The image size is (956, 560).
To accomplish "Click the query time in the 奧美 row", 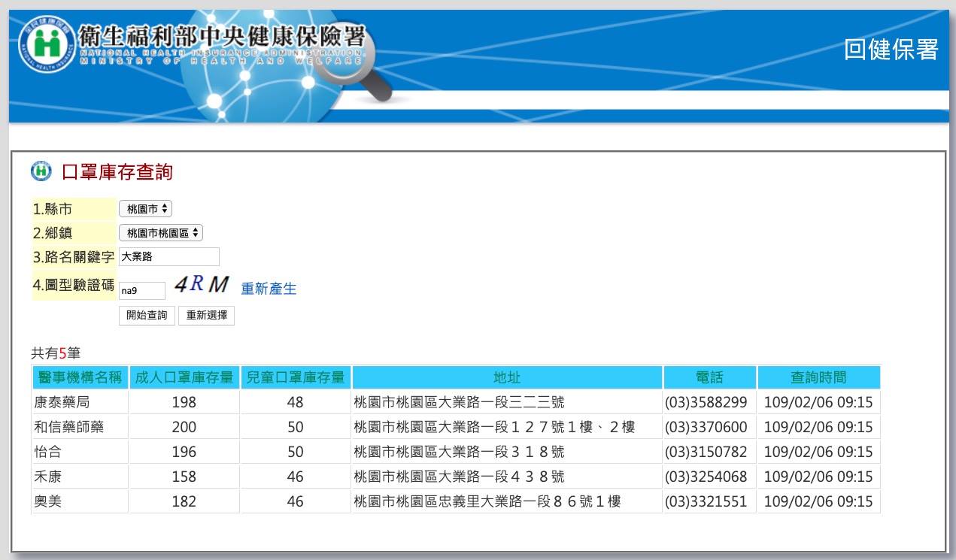I will click(818, 501).
